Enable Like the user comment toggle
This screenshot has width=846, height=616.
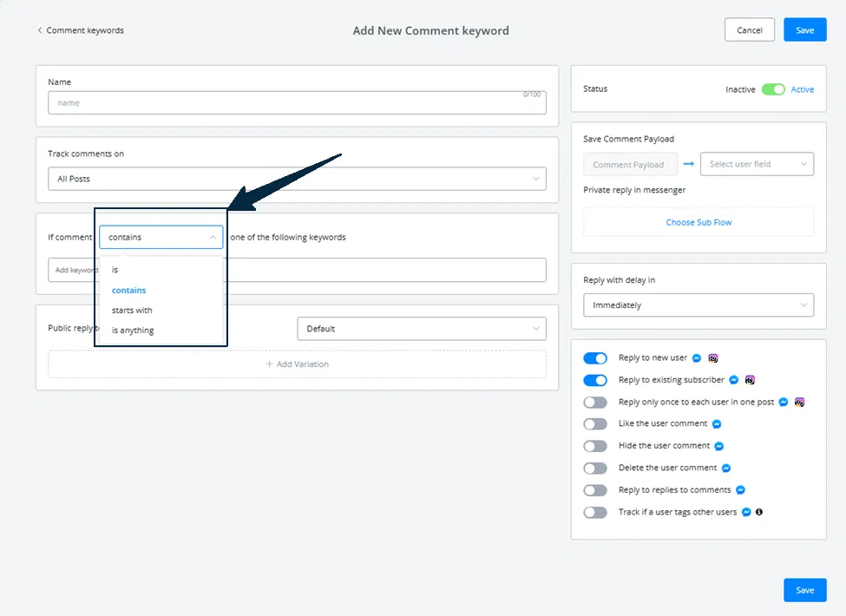click(595, 424)
